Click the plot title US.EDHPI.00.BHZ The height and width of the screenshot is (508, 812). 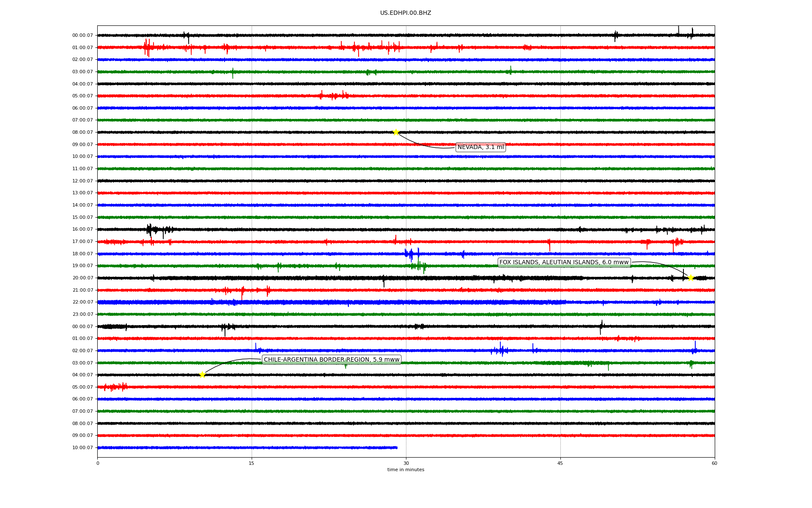click(x=406, y=13)
